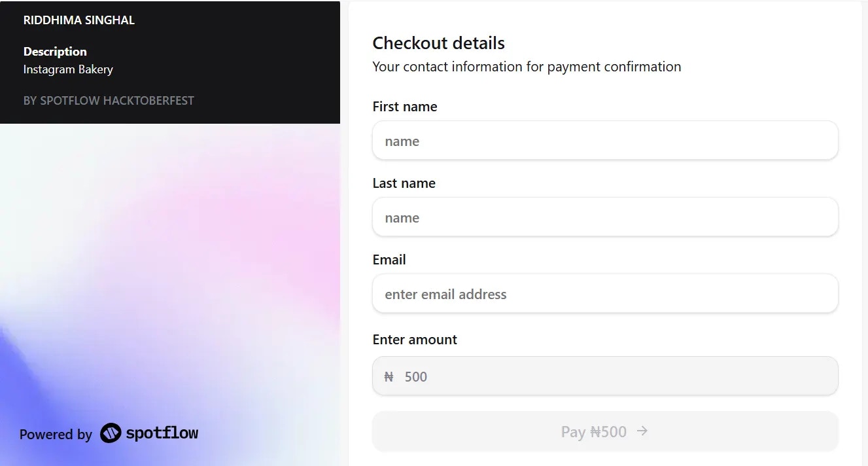868x466 pixels.
Task: Click the Checkout details heading
Action: 438,43
